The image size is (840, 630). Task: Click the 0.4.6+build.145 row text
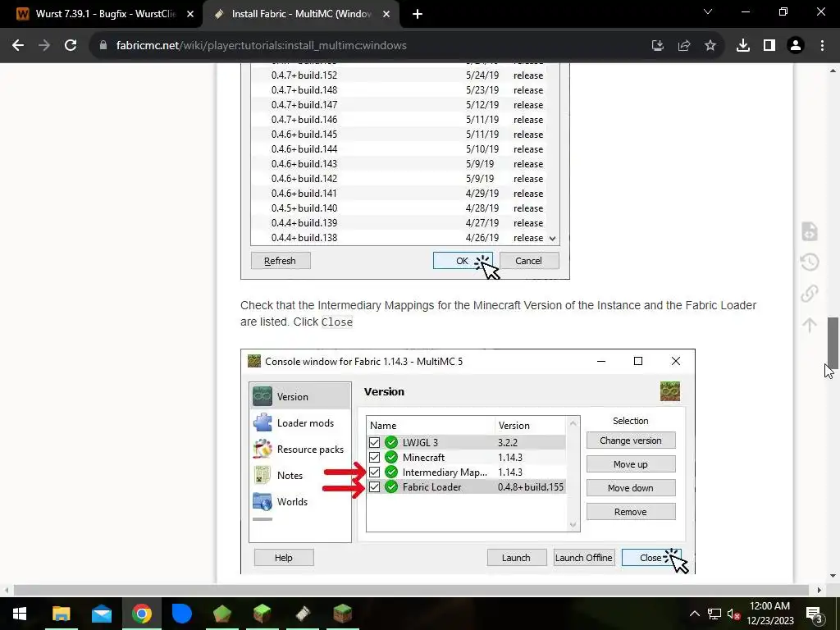[x=304, y=135]
